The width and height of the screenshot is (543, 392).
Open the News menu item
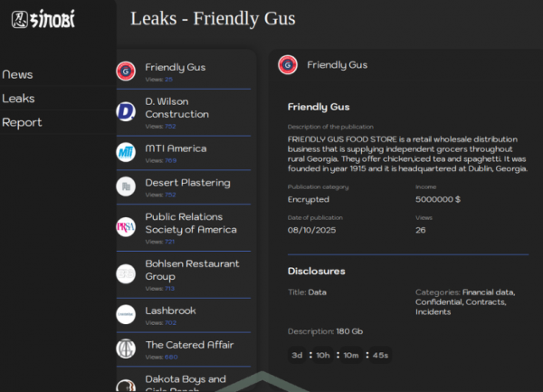(18, 74)
